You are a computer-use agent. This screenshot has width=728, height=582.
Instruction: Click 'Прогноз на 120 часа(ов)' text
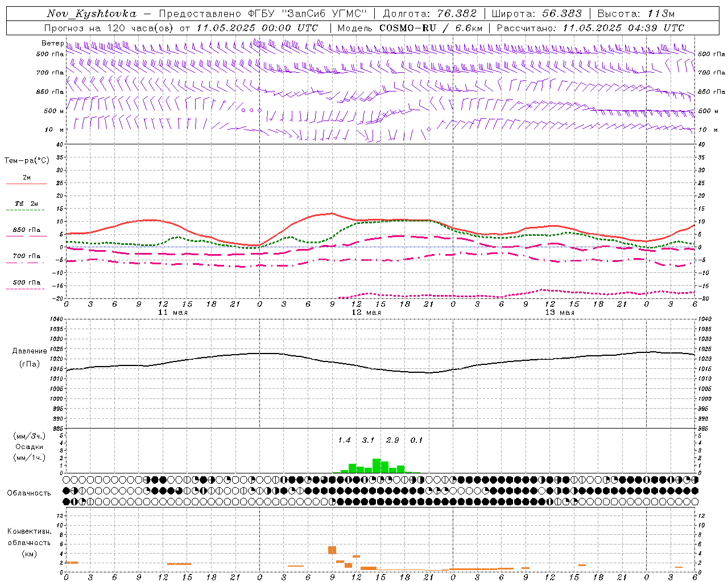click(x=110, y=28)
